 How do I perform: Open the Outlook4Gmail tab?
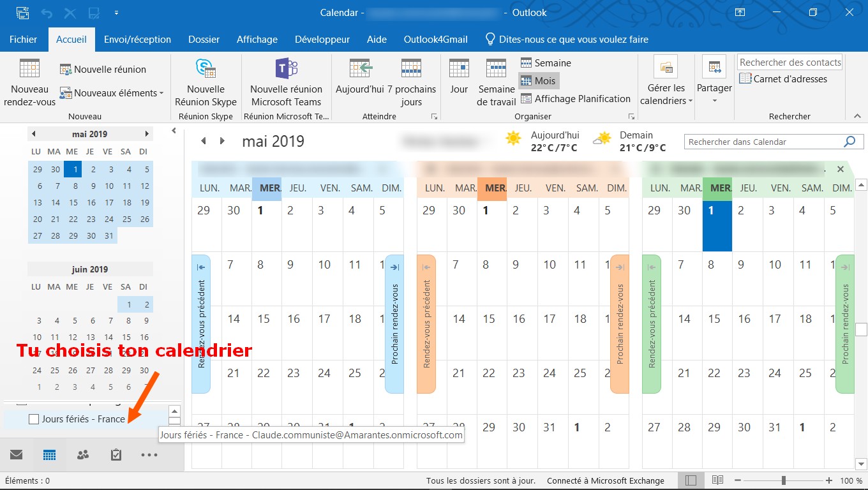pyautogui.click(x=436, y=39)
